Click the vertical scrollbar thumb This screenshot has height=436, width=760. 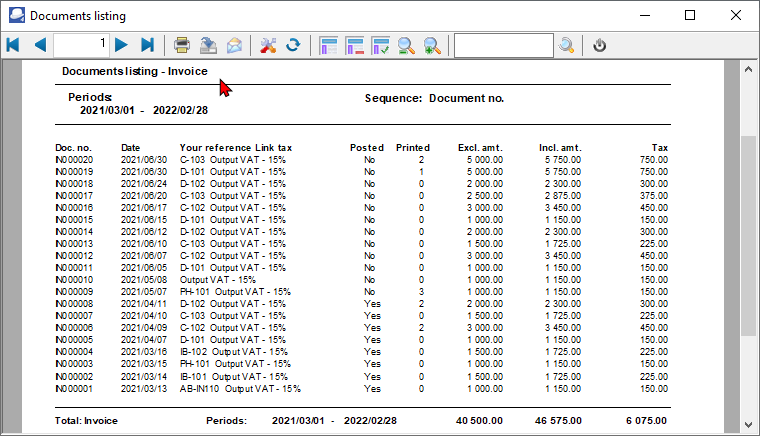[x=748, y=235]
